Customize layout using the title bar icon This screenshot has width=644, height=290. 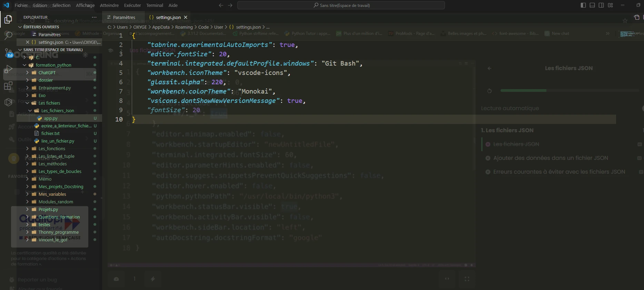[x=610, y=5]
